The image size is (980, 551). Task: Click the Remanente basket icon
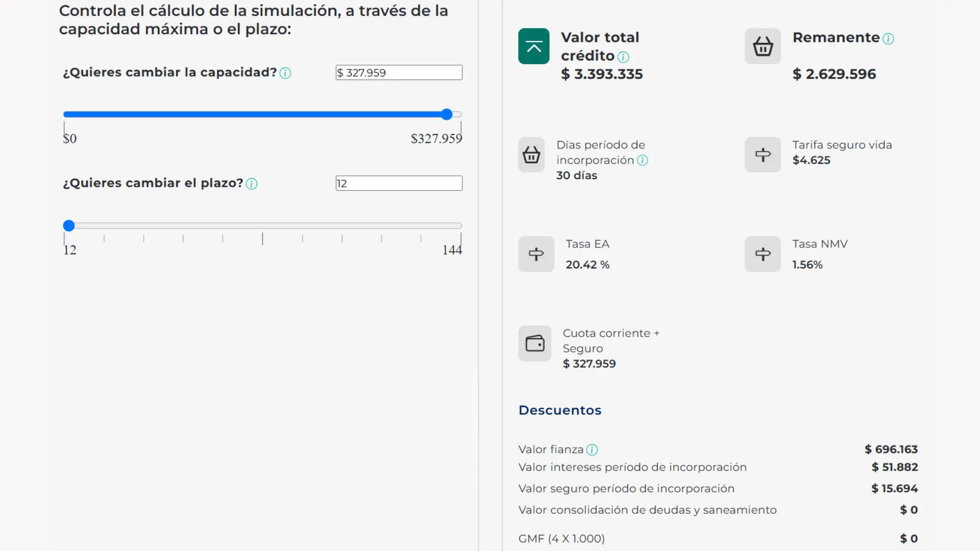pos(763,46)
